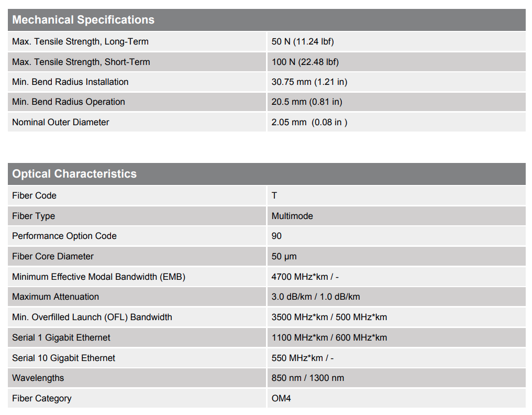Select the Performance Option Code label
532x415 pixels.
pyautogui.click(x=64, y=236)
